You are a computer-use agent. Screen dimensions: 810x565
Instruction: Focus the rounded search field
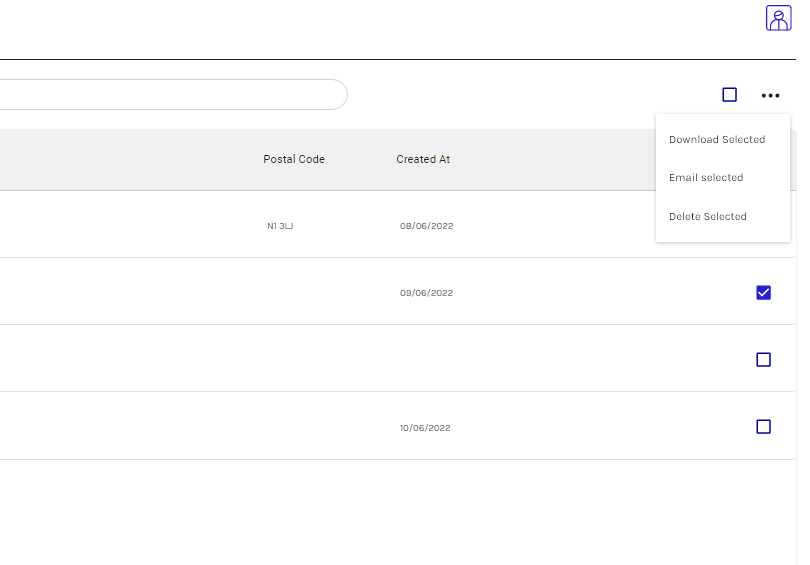coord(170,95)
